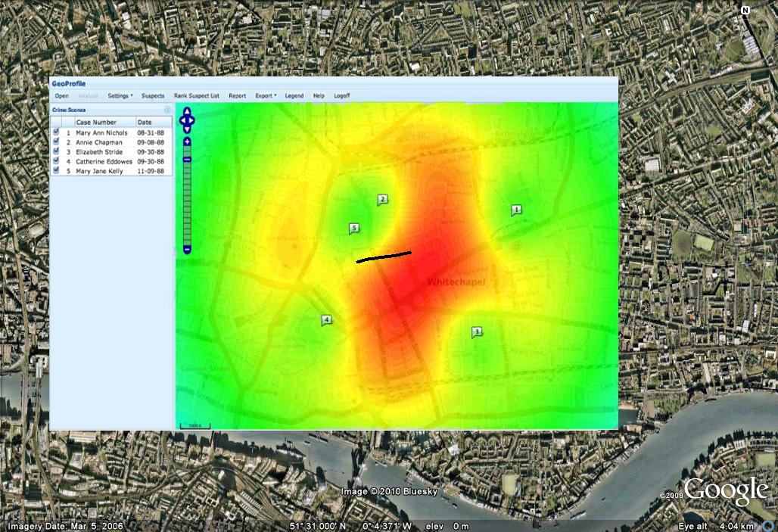This screenshot has width=778, height=532.
Task: Open the Rank Suspect List menu
Action: point(197,96)
